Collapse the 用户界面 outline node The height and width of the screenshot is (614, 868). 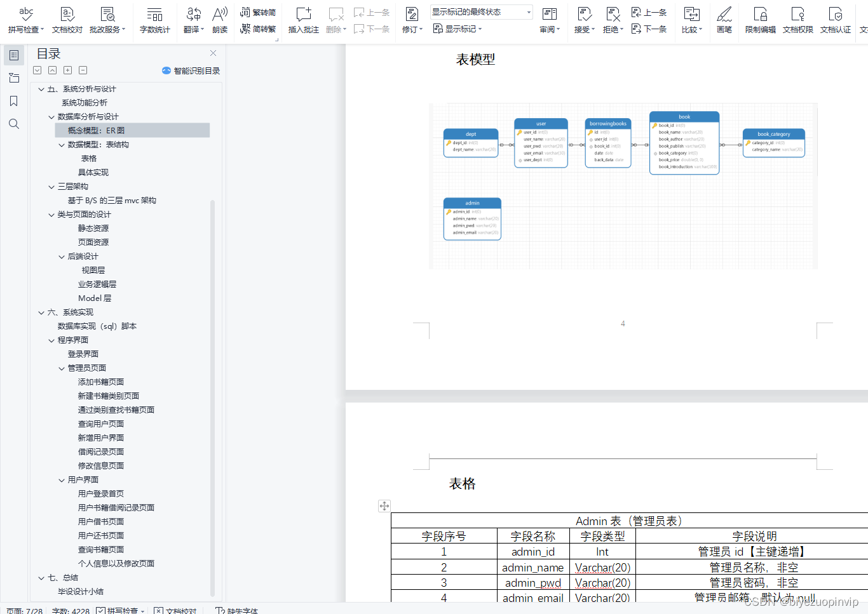tap(62, 481)
